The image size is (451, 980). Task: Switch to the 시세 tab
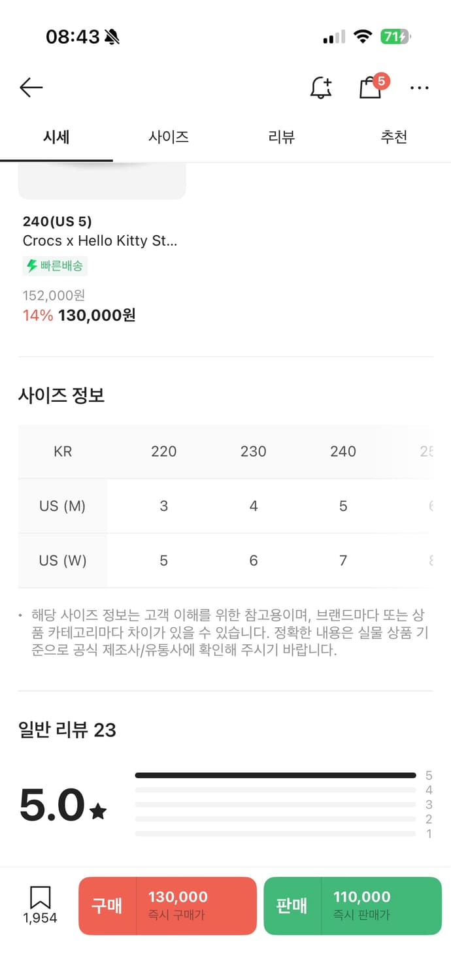click(56, 137)
